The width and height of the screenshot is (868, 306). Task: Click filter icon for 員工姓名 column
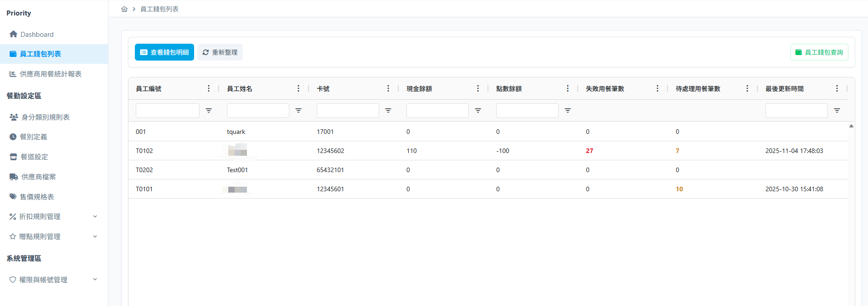pyautogui.click(x=298, y=111)
